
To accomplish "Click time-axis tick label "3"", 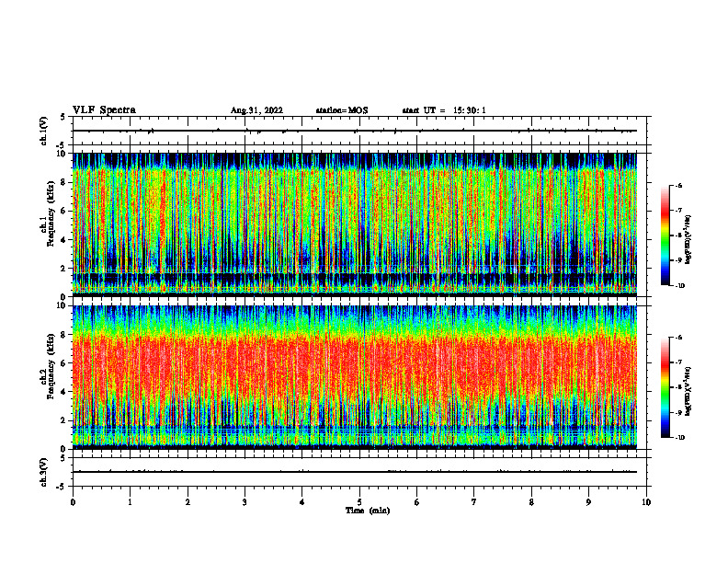I will click(245, 502).
